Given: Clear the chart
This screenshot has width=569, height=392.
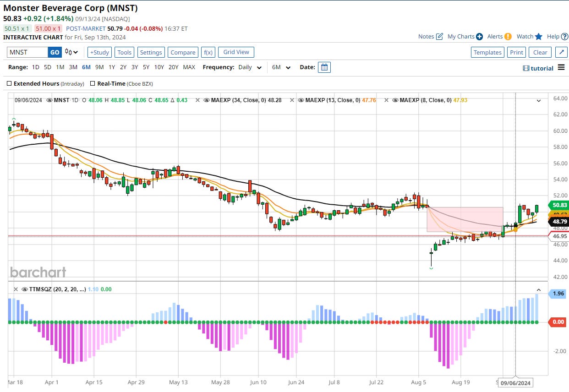Looking at the screenshot, I should 540,52.
